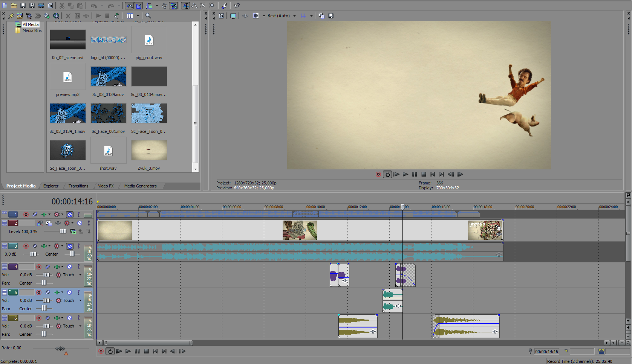Image resolution: width=632 pixels, height=364 pixels.
Task: Open the Touch automation dropdown on track 4
Action: pos(80,275)
